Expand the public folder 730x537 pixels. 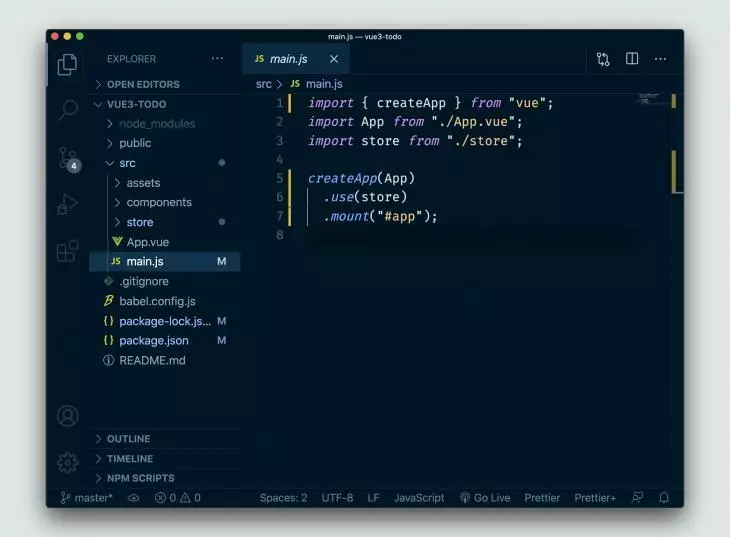[165, 143]
